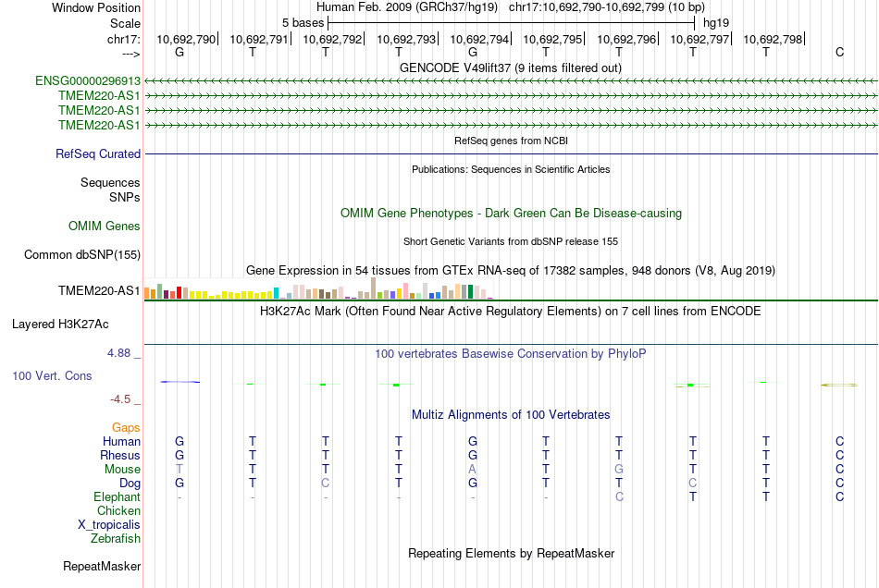The height and width of the screenshot is (588, 879).
Task: Click the OMIM Genes track label
Action: click(x=105, y=227)
